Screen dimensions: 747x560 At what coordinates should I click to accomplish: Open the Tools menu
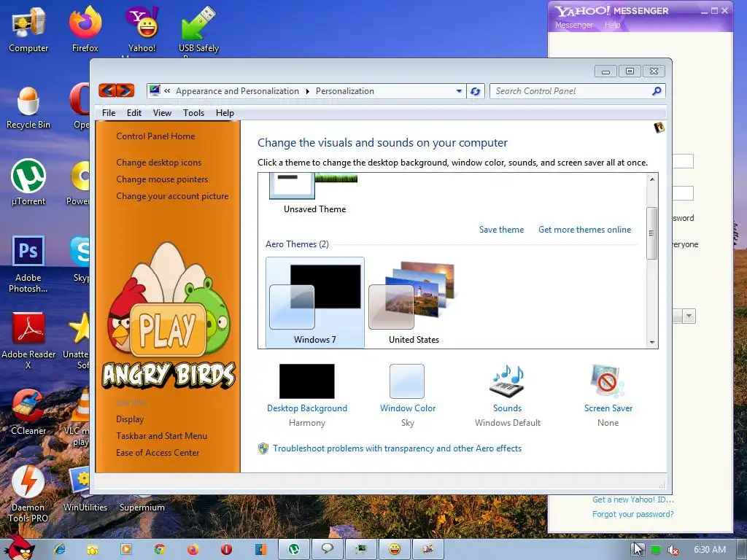(193, 113)
